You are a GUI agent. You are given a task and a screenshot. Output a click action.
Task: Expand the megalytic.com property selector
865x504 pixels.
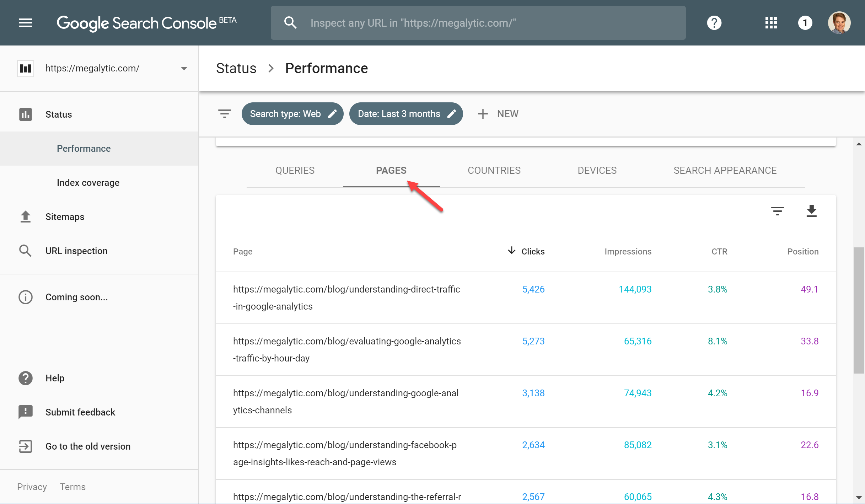point(184,68)
